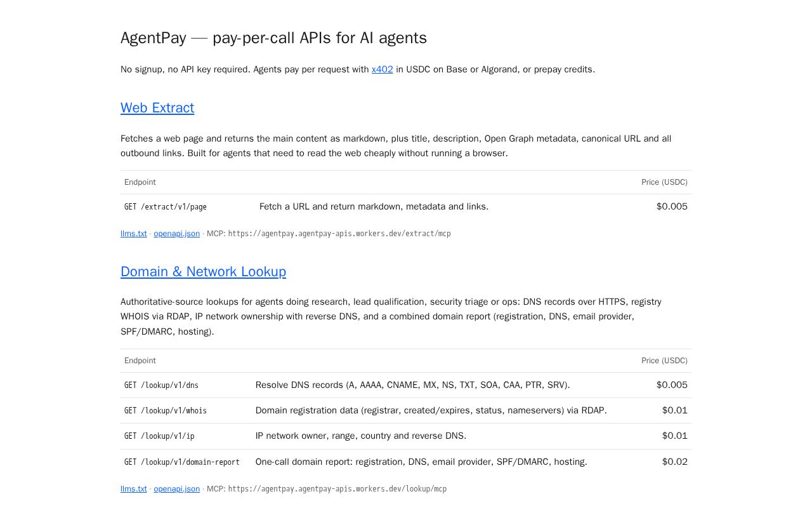812x508 pixels.
Task: Click the $0.005 price in the dns row
Action: point(672,385)
